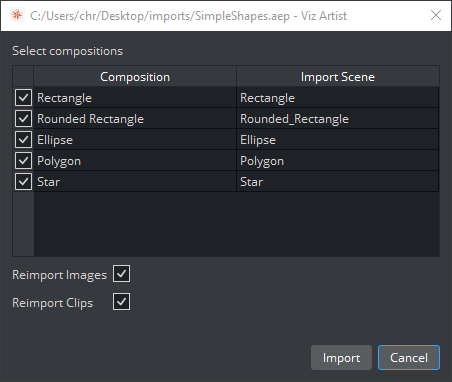Viewport: 452px width, 382px height.
Task: Deselect the Polygon composition checkbox
Action: coord(23,161)
